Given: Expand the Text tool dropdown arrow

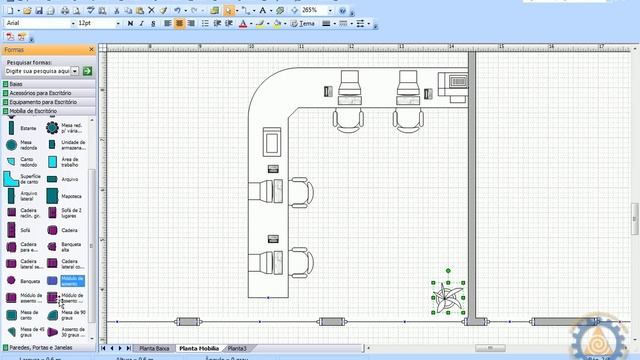Looking at the screenshot, I should (271, 11).
